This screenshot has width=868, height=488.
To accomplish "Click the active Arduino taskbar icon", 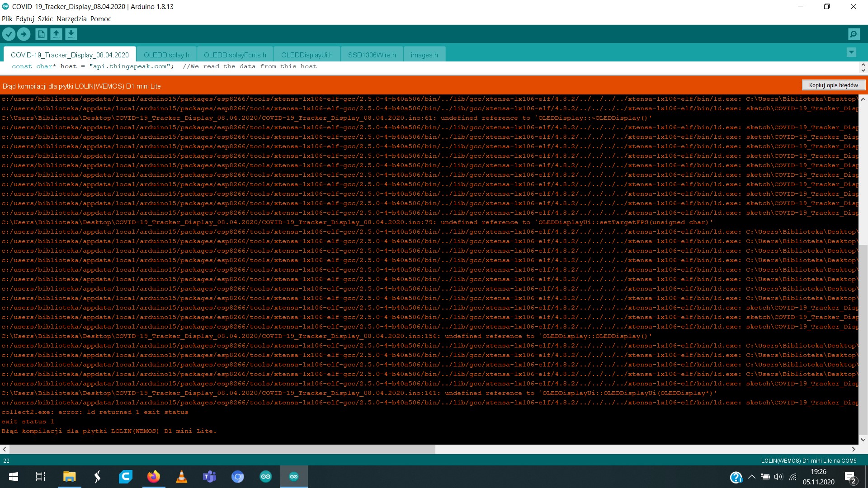I will pos(294,477).
